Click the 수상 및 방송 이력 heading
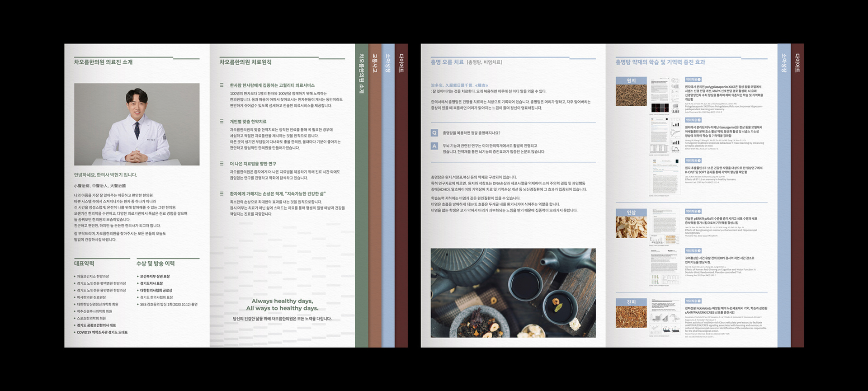868x391 pixels. (156, 264)
